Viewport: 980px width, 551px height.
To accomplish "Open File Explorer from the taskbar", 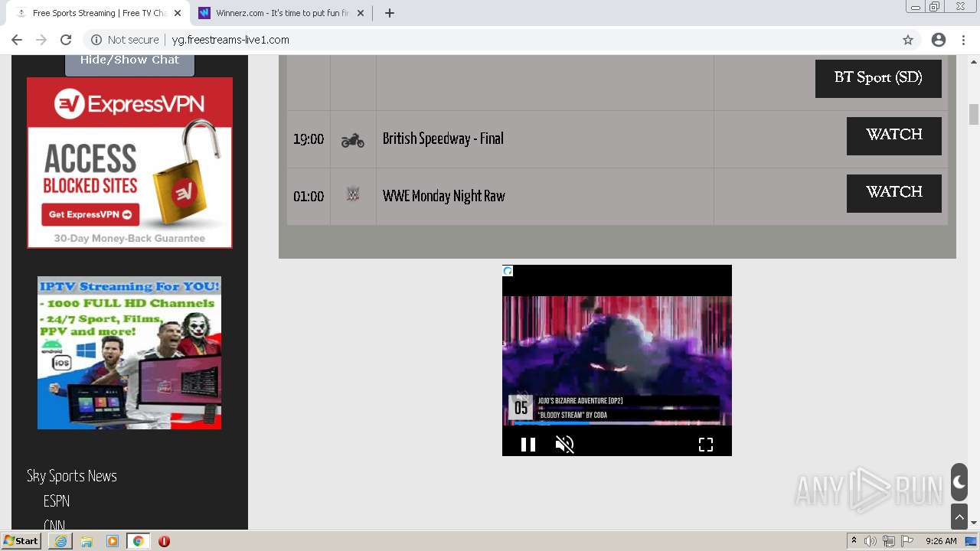I will click(87, 541).
